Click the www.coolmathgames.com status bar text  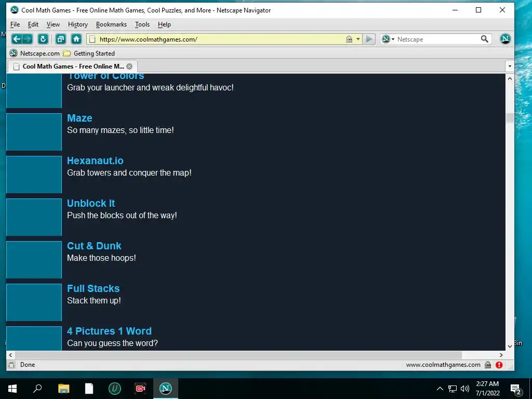[443, 365]
